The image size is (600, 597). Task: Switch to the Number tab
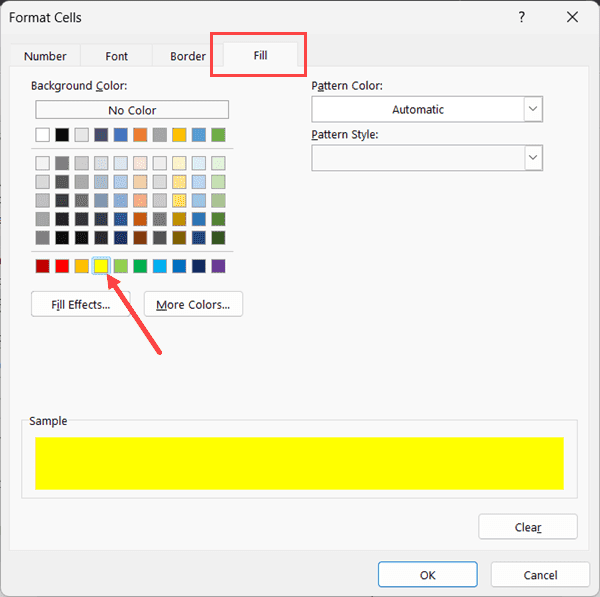pos(45,57)
